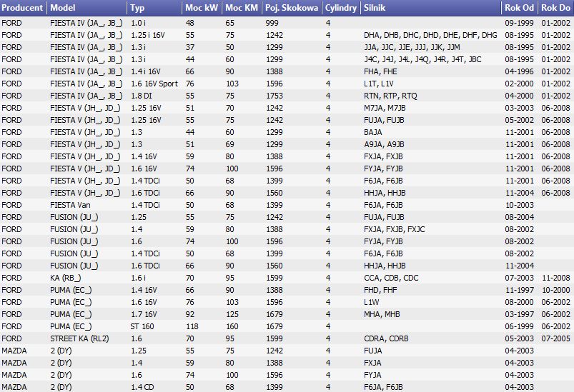The image size is (574, 392).
Task: Click the '1753' displacement cell
Action: tap(274, 96)
